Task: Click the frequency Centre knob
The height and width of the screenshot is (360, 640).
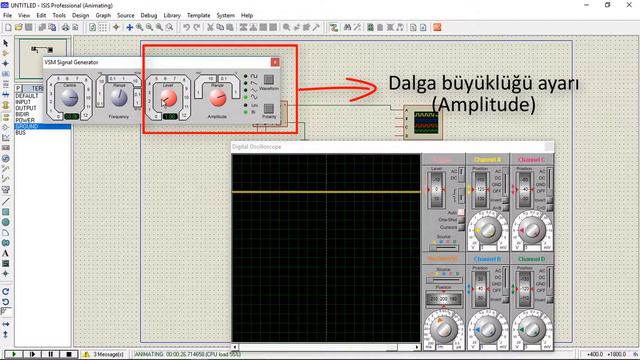Action: [x=69, y=98]
